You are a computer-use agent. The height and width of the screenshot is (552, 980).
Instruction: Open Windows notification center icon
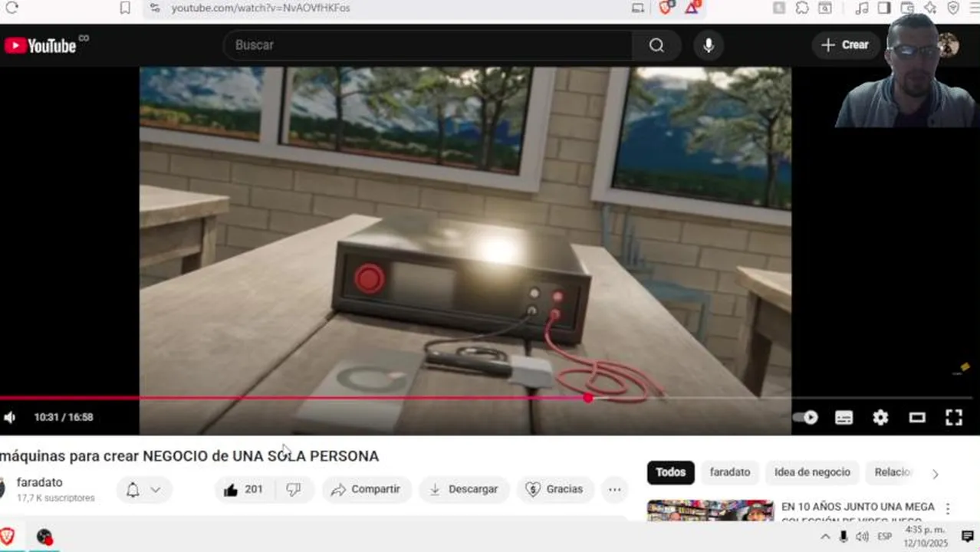click(968, 537)
